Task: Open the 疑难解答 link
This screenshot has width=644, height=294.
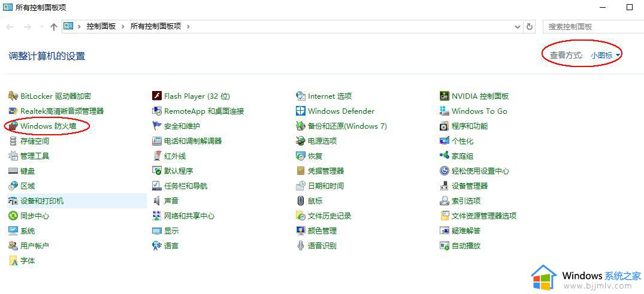Action: [x=466, y=231]
